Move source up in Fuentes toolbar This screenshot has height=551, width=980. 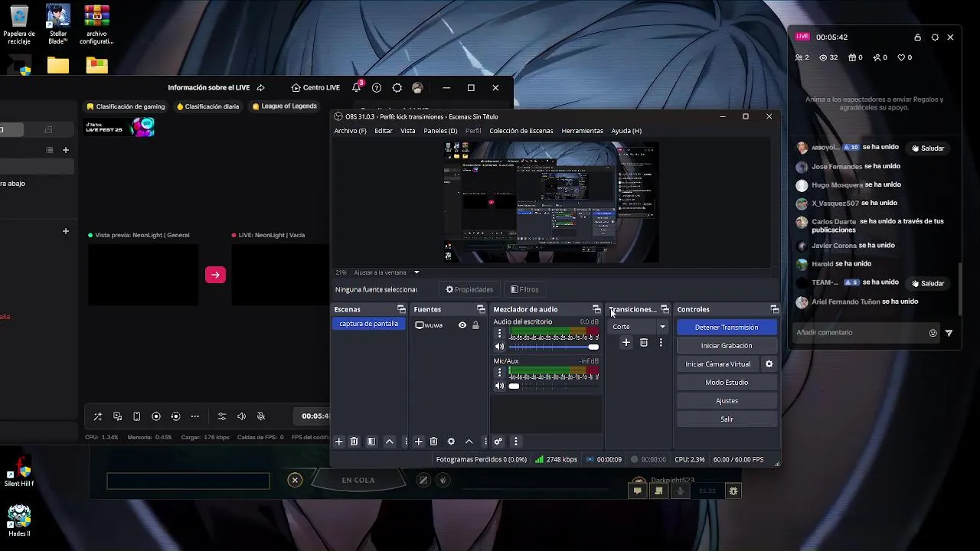point(469,442)
